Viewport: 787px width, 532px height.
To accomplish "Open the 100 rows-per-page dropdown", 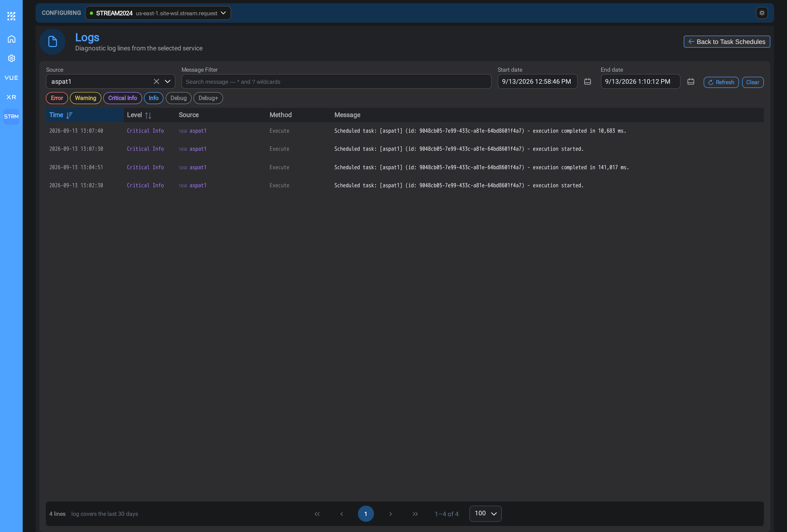I will click(x=485, y=514).
